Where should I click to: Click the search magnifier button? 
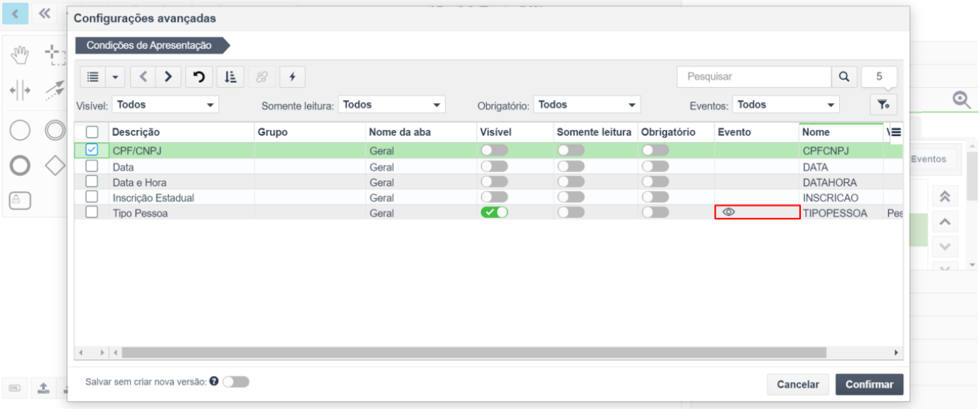click(x=843, y=76)
